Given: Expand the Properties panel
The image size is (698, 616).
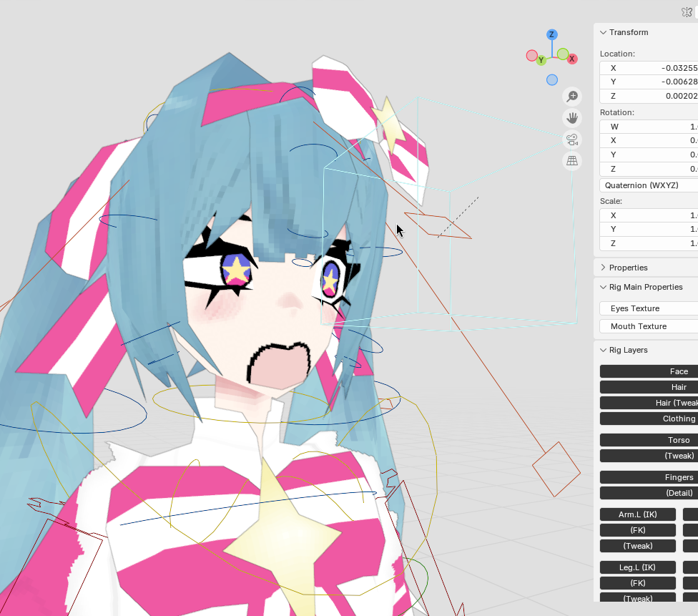Looking at the screenshot, I should coord(603,268).
